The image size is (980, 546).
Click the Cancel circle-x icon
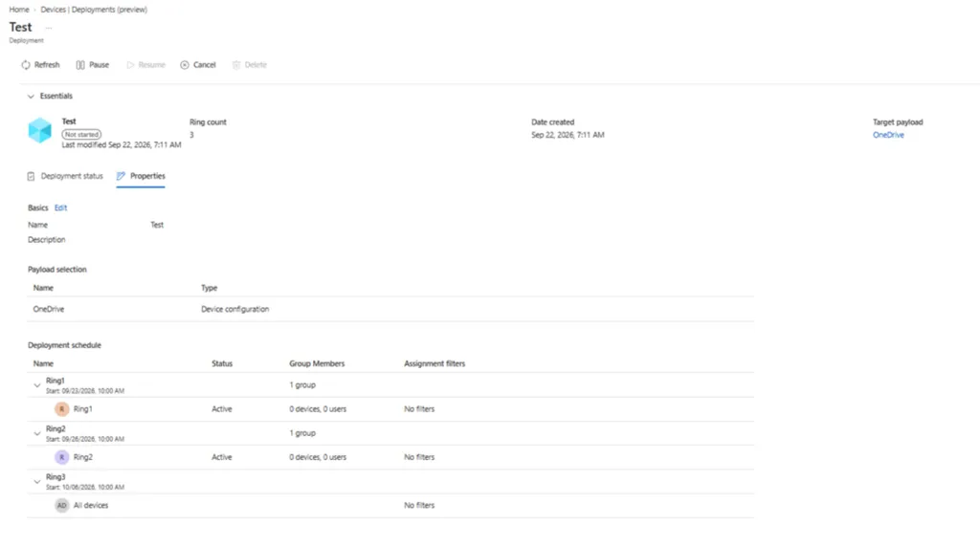click(x=185, y=65)
